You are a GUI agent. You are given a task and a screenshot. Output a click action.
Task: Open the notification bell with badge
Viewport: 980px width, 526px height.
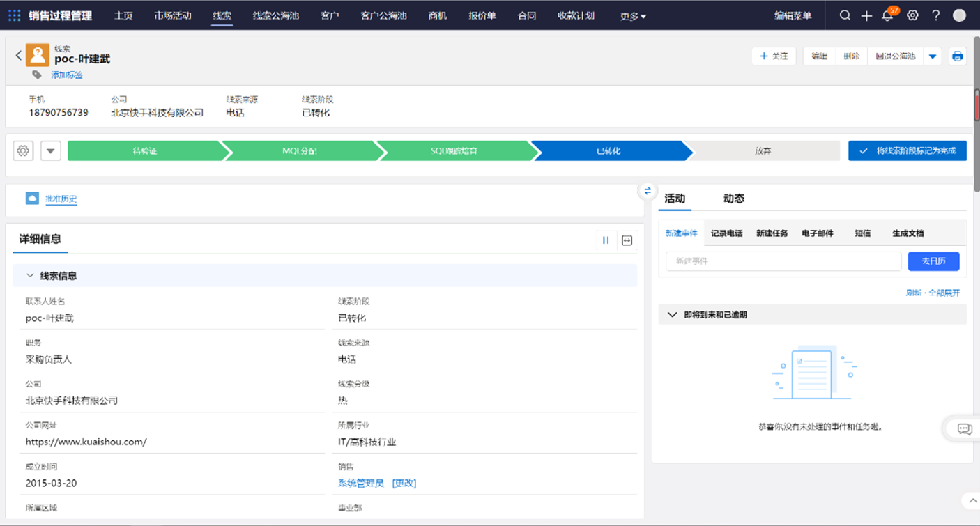[x=888, y=15]
